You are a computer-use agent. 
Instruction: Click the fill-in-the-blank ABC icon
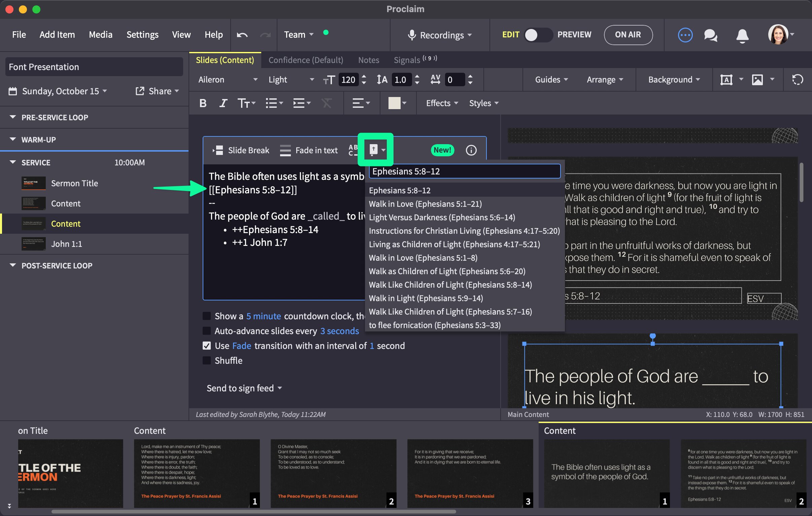click(353, 151)
